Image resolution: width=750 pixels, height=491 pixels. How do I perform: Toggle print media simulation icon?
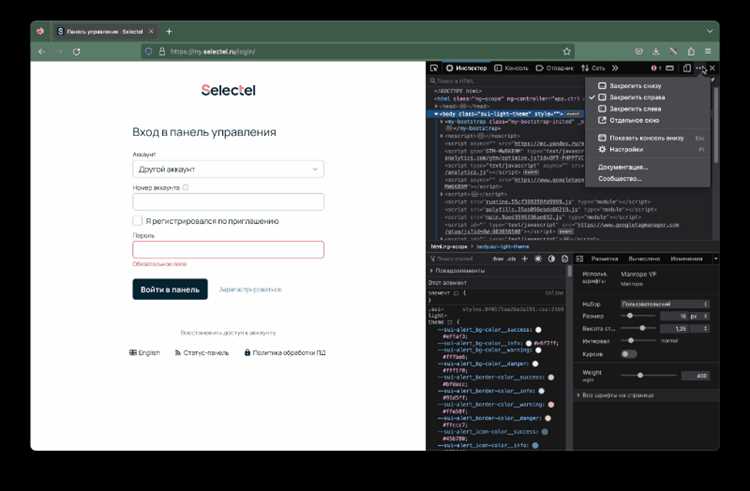pyautogui.click(x=565, y=259)
